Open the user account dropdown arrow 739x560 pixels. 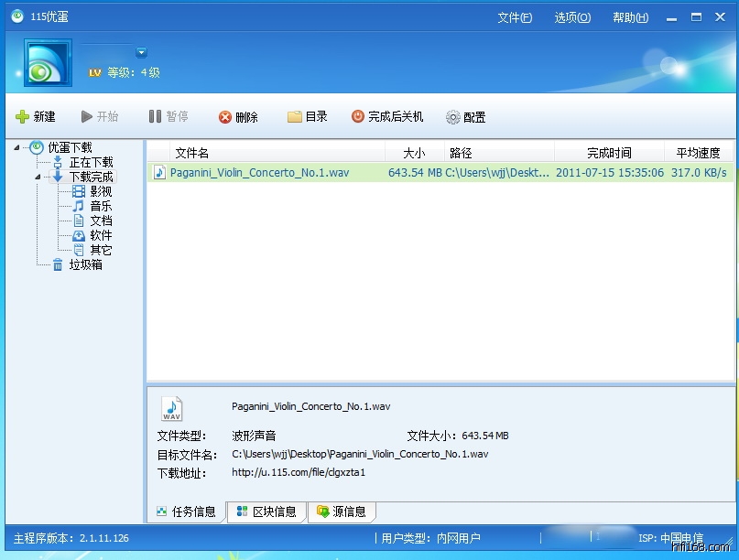(141, 52)
